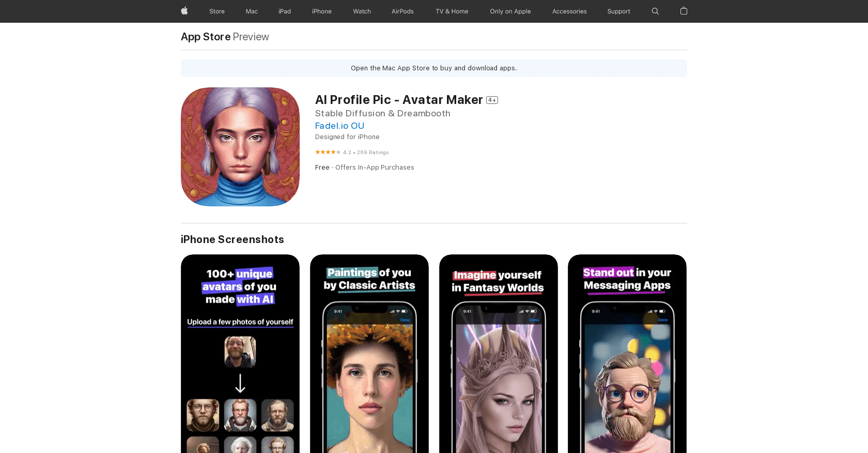The image size is (868, 453).
Task: Open the Store menu item
Action: point(217,11)
